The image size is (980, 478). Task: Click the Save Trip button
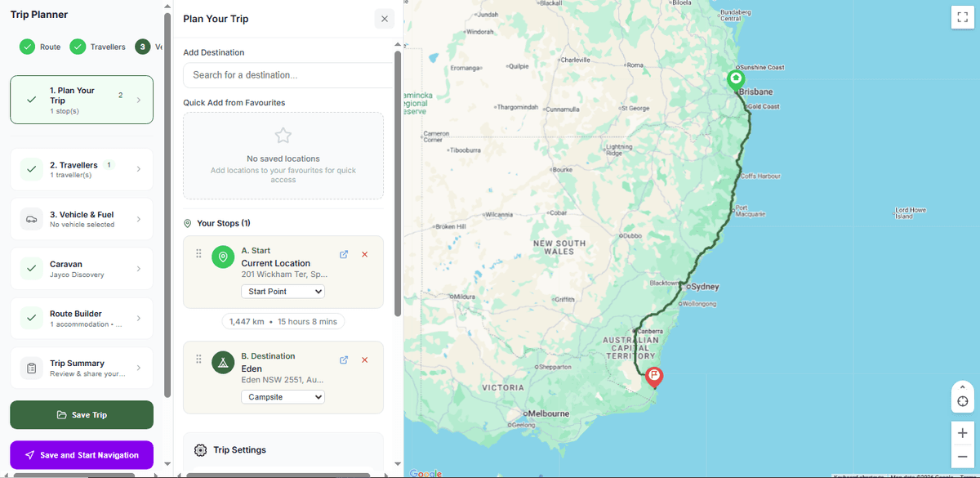click(x=81, y=414)
